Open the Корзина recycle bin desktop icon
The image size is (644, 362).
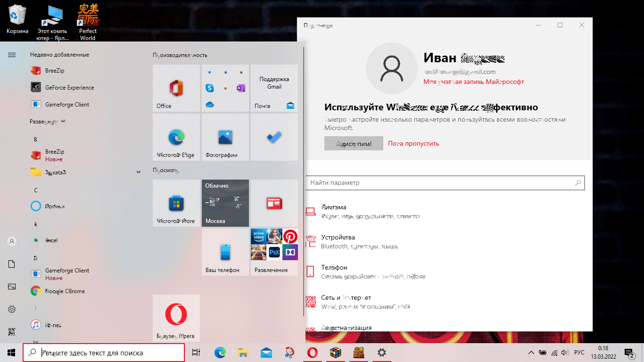coord(17,19)
